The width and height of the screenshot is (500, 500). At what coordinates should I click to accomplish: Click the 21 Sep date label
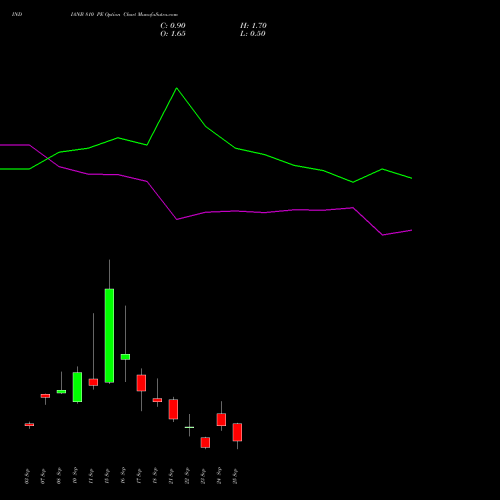tap(171, 476)
